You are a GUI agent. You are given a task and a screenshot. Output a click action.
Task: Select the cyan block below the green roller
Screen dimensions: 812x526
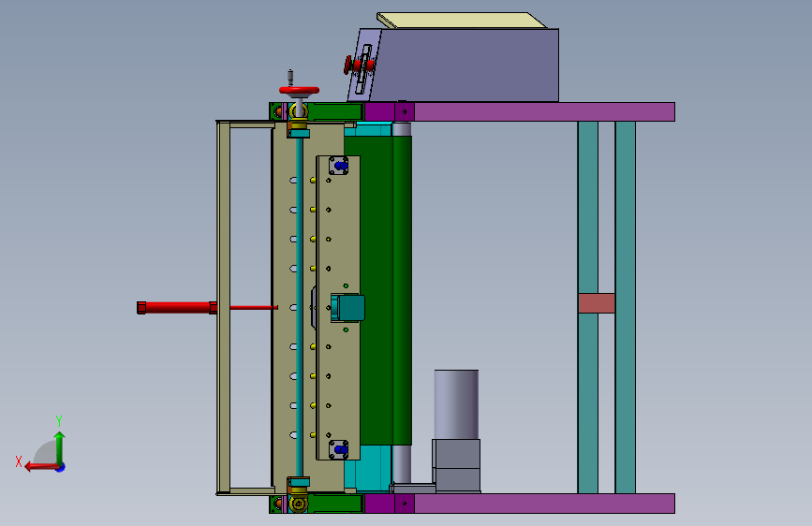tap(368, 468)
